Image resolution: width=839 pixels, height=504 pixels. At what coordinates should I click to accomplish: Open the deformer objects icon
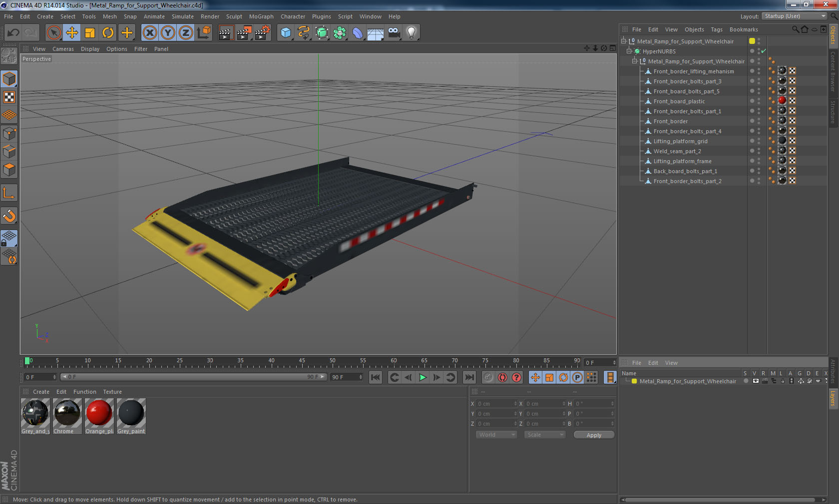click(x=358, y=33)
